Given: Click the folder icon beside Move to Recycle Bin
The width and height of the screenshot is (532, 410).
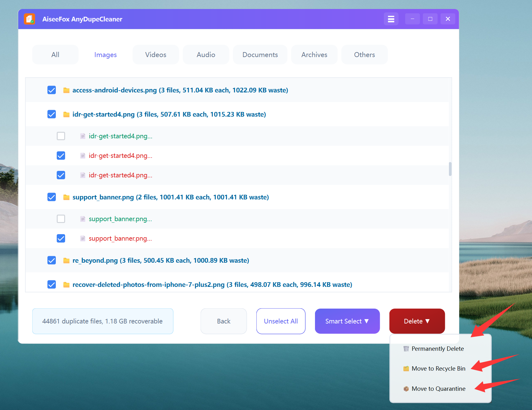Looking at the screenshot, I should coord(406,369).
